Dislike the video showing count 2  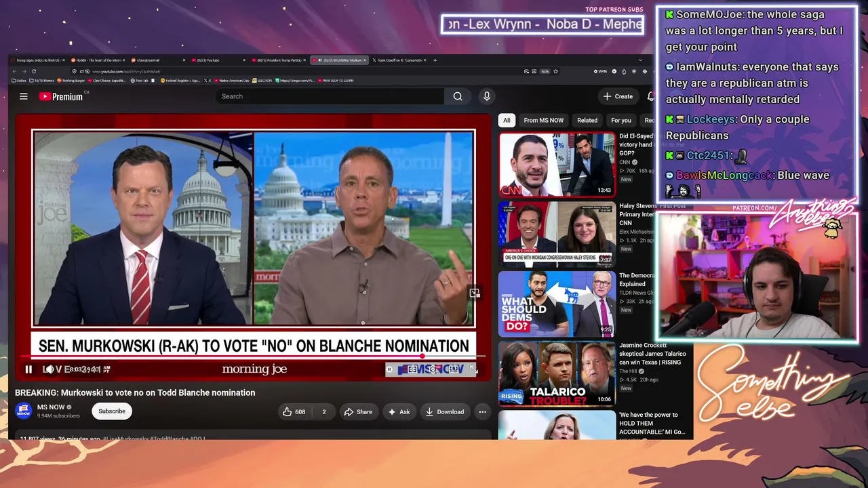click(x=323, y=411)
